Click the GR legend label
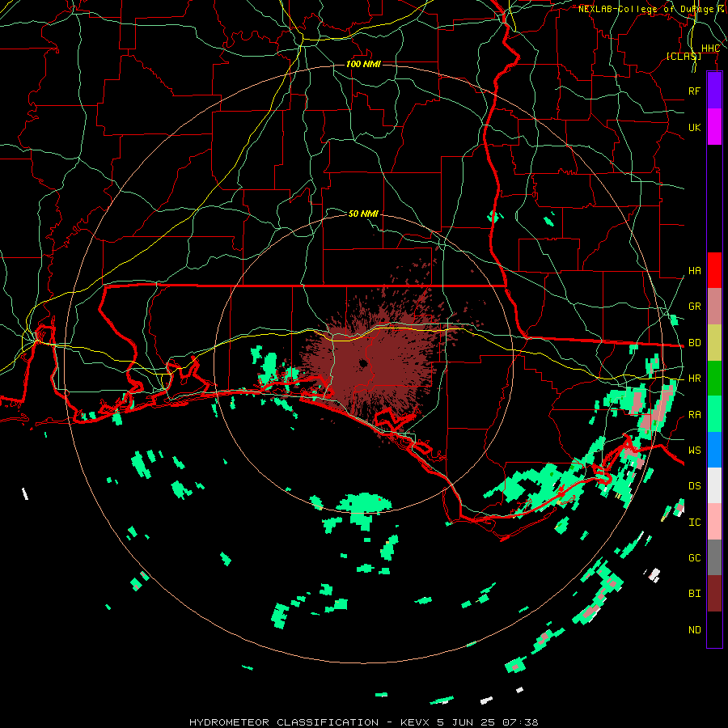This screenshot has height=728, width=728. pos(695,307)
